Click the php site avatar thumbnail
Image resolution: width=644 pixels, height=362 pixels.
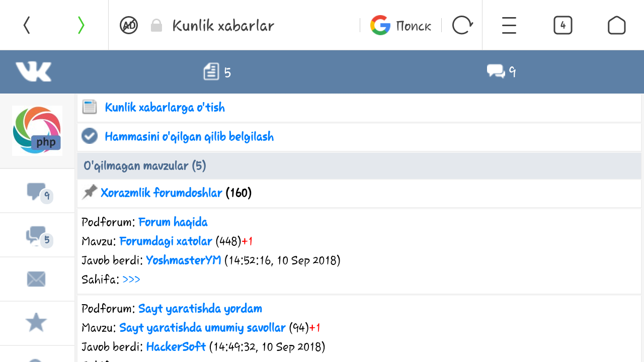coord(37,131)
